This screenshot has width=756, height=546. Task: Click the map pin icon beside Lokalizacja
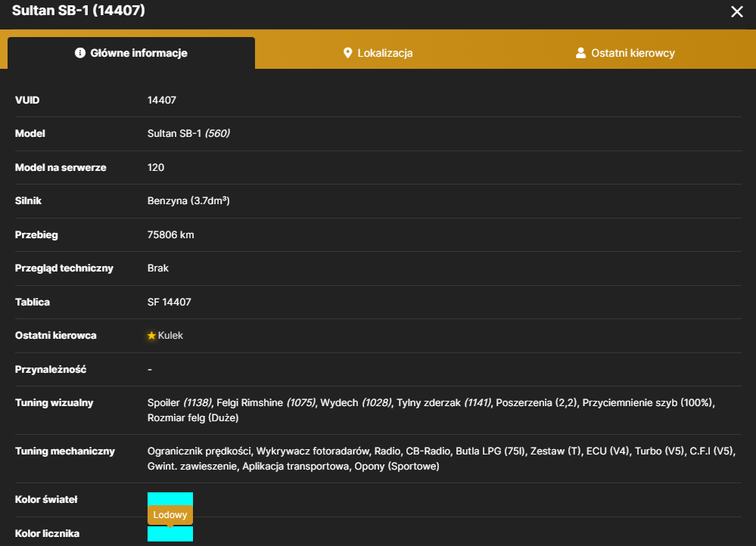pos(347,53)
